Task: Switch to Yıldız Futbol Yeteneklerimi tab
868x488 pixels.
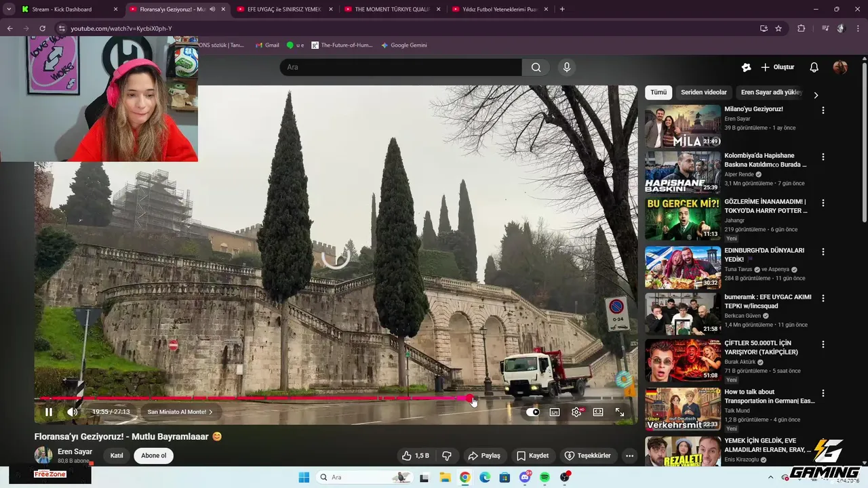Action: click(498, 9)
